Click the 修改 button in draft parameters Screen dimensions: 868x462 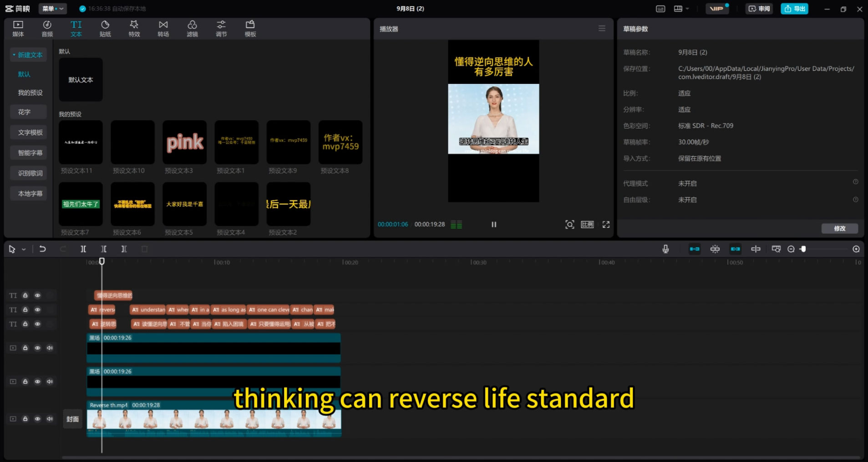tap(839, 228)
